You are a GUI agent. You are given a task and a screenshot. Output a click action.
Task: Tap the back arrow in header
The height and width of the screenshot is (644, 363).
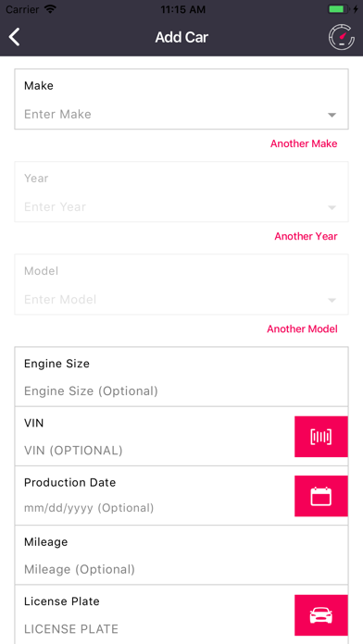(x=15, y=37)
